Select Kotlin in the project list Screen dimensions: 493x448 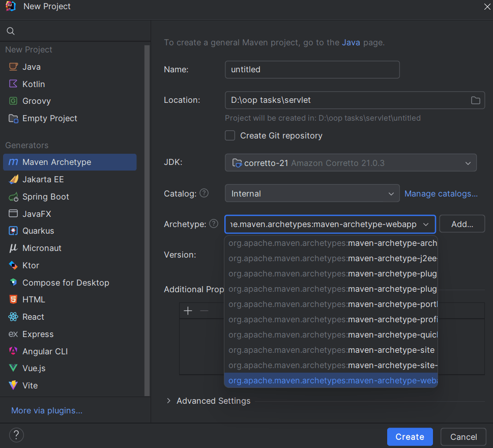tap(70, 84)
